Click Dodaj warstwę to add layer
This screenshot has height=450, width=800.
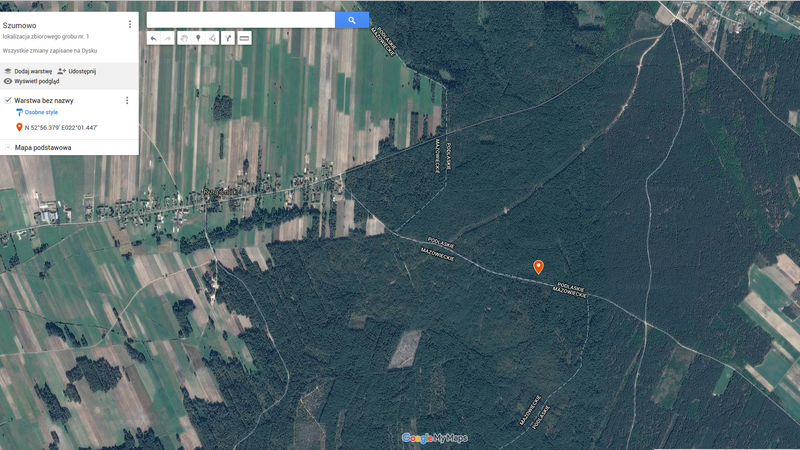click(28, 72)
